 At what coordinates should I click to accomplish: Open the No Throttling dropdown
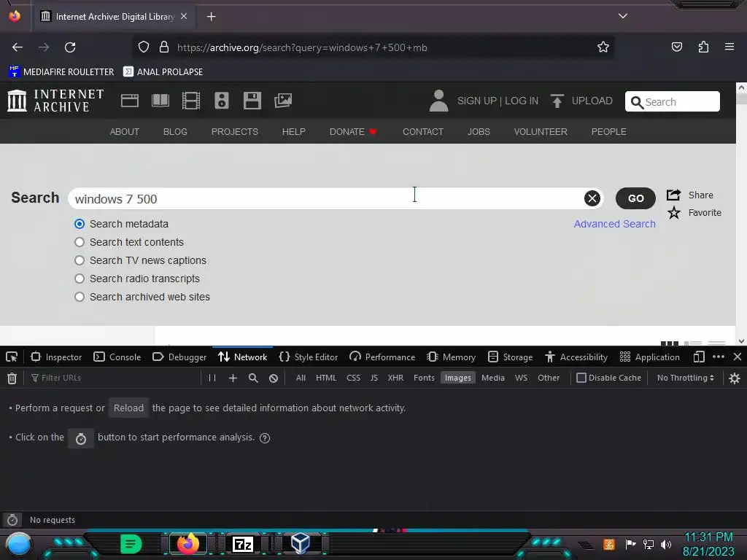pos(686,378)
